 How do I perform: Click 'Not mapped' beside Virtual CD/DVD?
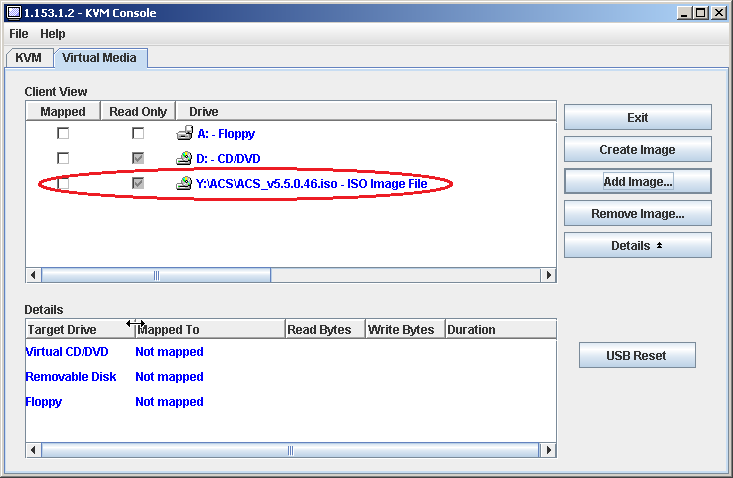click(x=169, y=352)
